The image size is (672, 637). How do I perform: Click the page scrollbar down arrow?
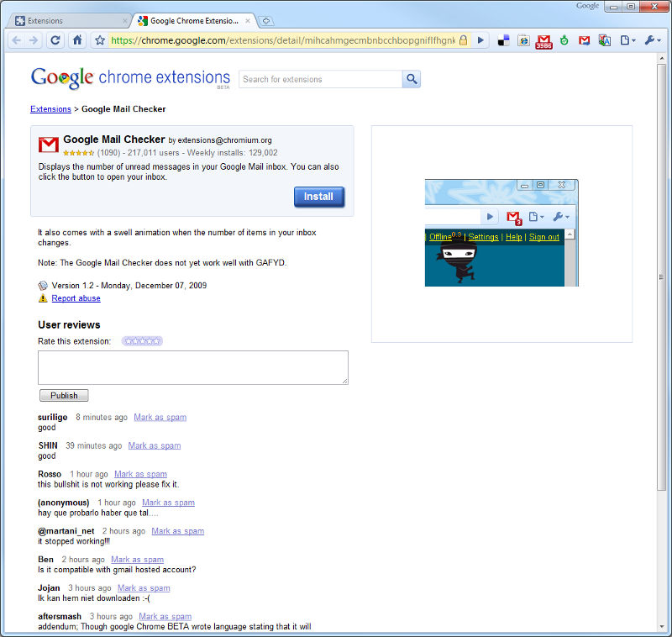[x=661, y=627]
